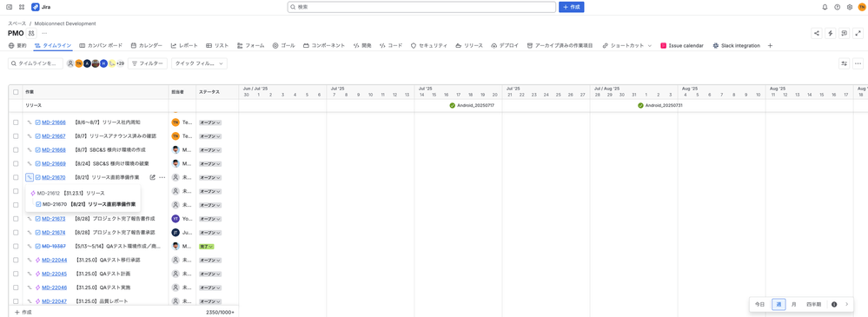Open 完了 status dropdown on MD-19387
This screenshot has height=317, width=868.
pyautogui.click(x=207, y=246)
